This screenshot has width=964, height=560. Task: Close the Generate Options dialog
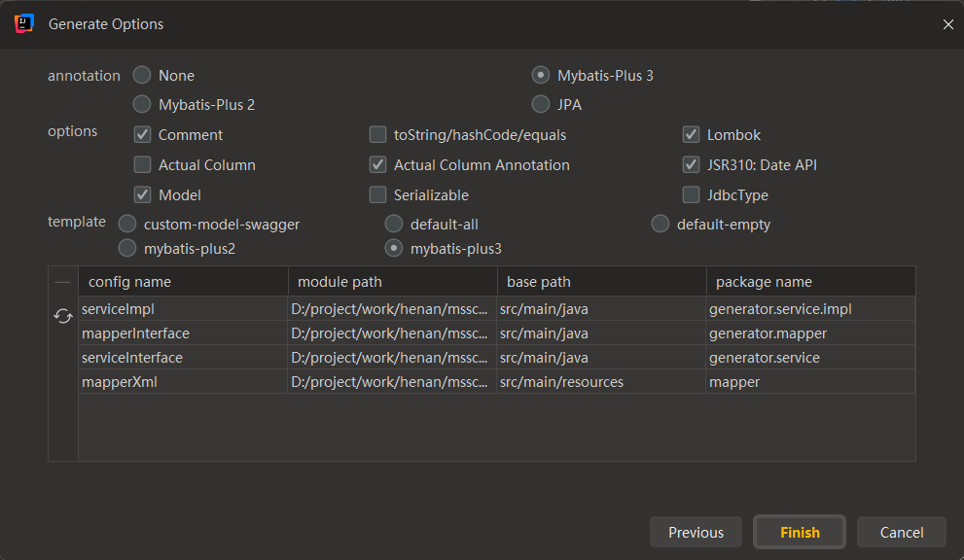(947, 24)
